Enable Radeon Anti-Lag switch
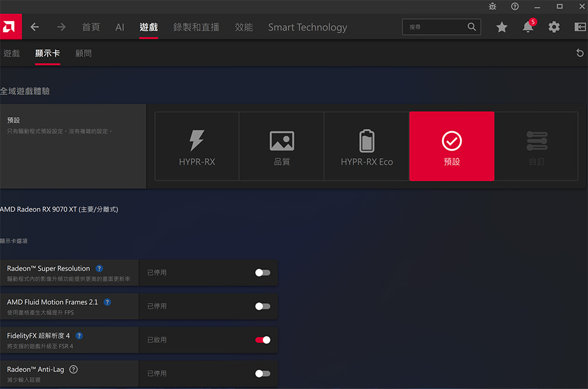This screenshot has width=588, height=389. pyautogui.click(x=262, y=373)
